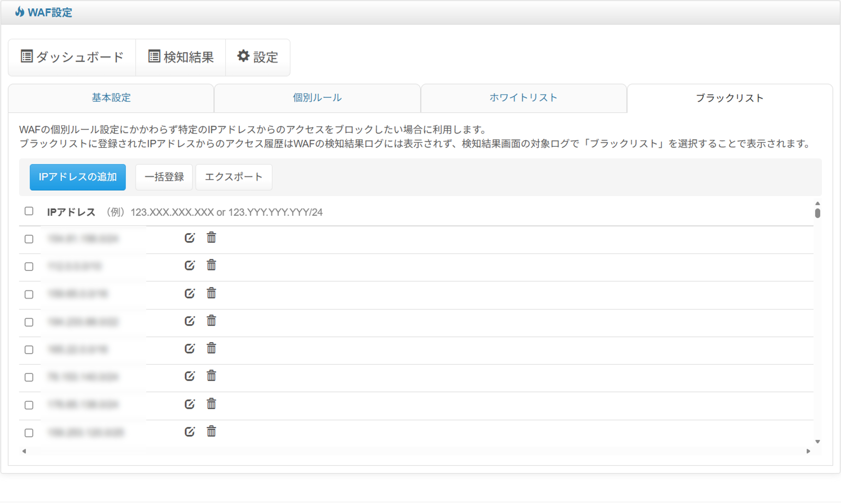Delete the eighth IP address row
Viewport: 841px width, 504px height.
(x=211, y=431)
